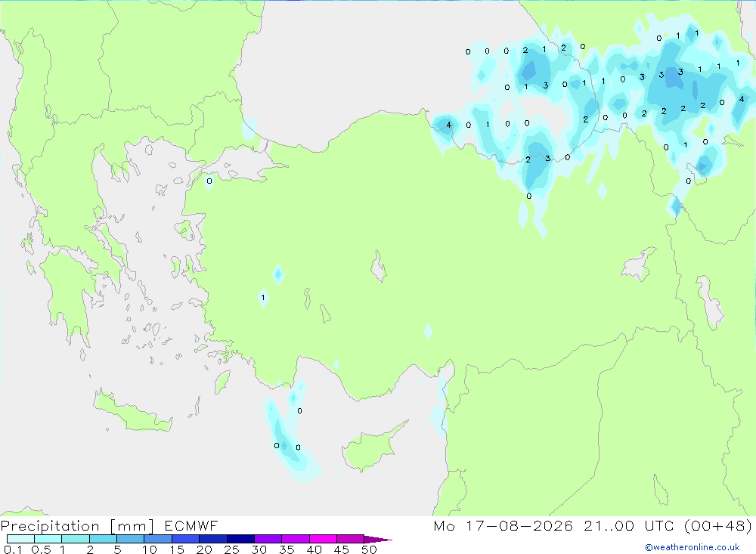This screenshot has width=756, height=554.
Task: Click the '0.5' legend scale label
Action: 41,549
